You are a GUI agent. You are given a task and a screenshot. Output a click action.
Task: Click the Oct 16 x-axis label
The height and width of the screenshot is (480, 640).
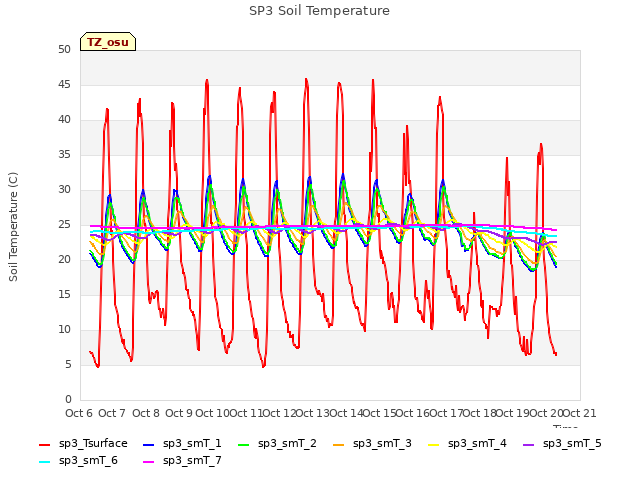click(413, 413)
